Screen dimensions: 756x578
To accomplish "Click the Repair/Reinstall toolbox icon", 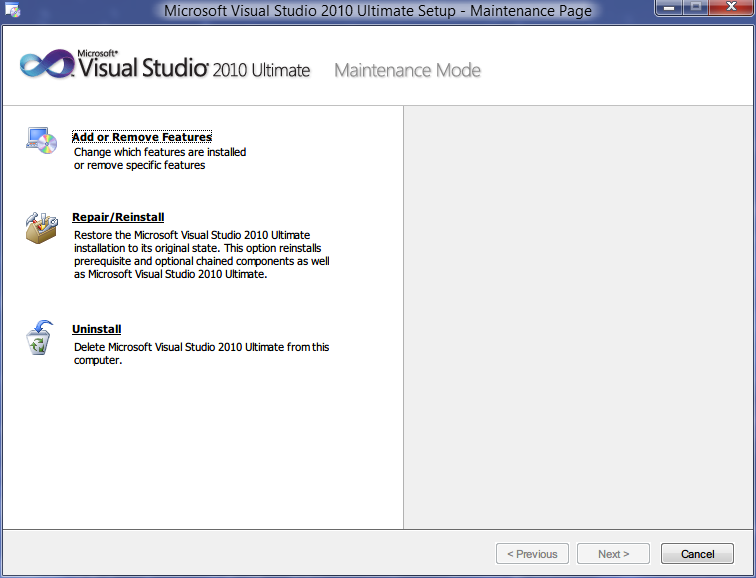I will coord(41,227).
